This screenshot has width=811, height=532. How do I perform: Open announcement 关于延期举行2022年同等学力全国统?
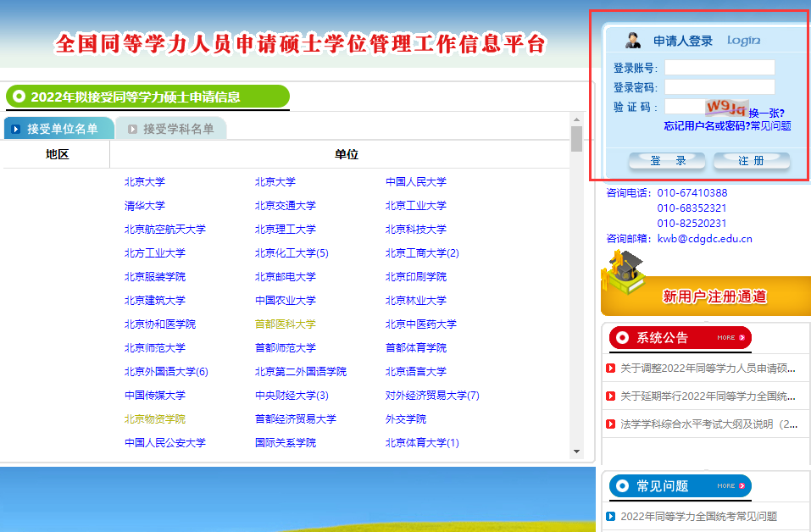708,396
